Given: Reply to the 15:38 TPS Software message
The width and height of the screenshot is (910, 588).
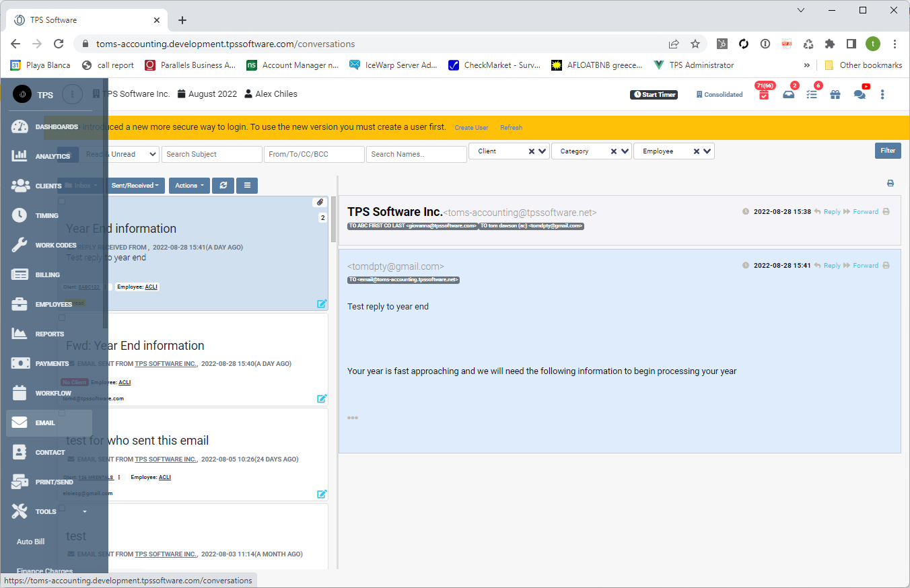Looking at the screenshot, I should click(x=827, y=212).
